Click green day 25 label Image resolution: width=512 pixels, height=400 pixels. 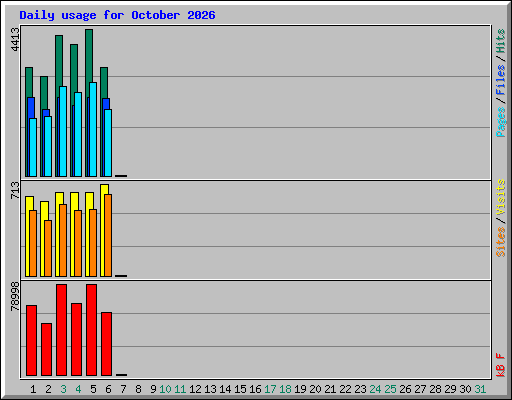point(390,389)
